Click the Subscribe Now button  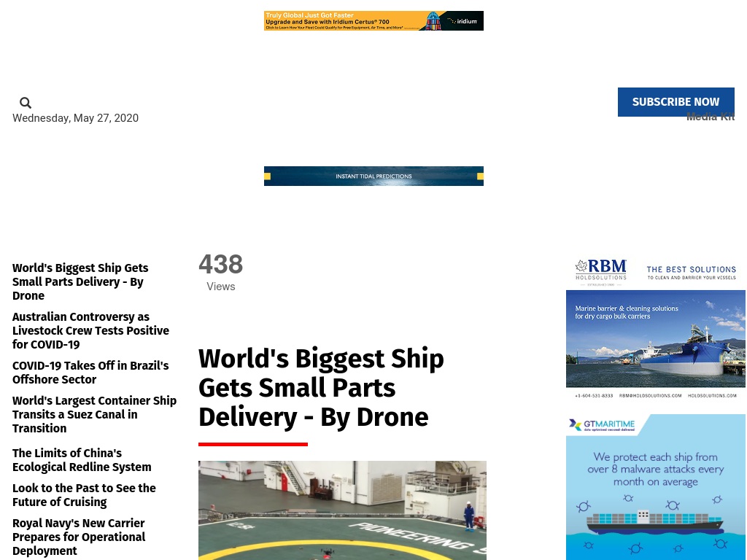click(x=676, y=102)
